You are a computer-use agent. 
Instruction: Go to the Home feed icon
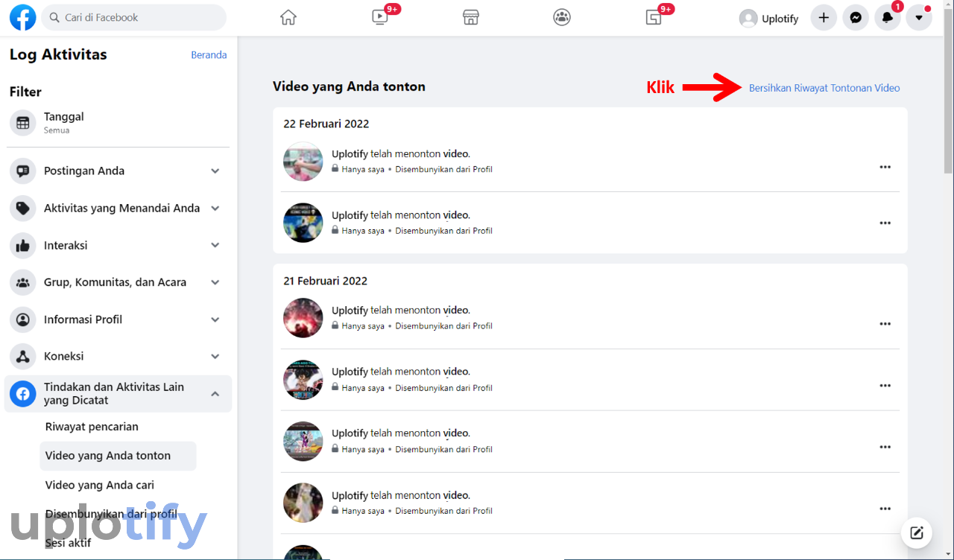[x=288, y=17]
